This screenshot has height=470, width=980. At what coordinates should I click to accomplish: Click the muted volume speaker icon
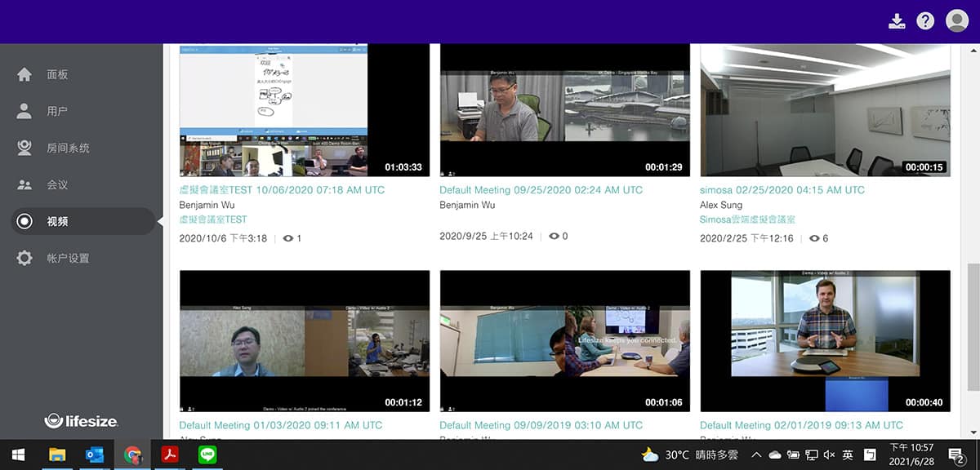[830, 454]
